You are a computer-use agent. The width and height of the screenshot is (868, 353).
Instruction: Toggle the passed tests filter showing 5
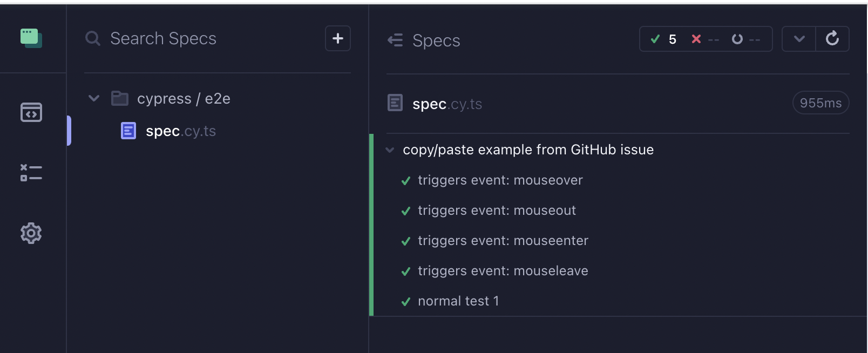(x=664, y=39)
